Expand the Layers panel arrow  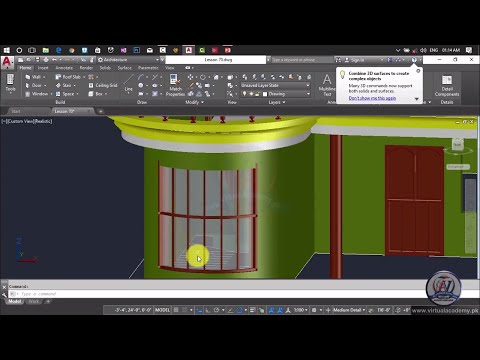284,102
